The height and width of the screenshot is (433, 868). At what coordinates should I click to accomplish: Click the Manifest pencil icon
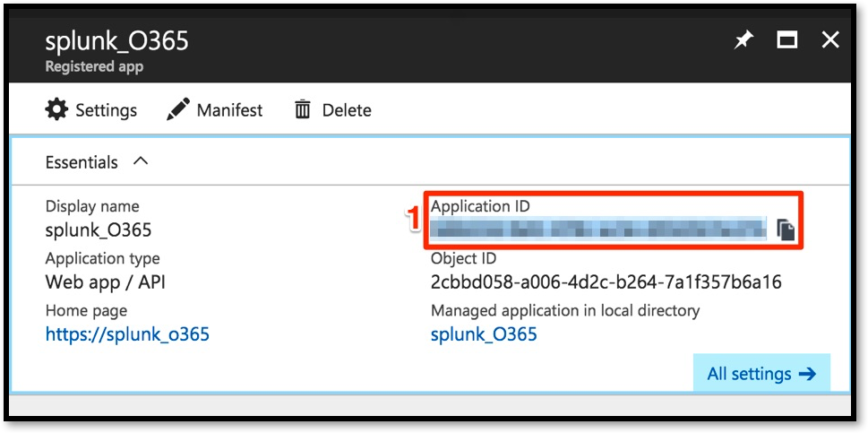(178, 109)
